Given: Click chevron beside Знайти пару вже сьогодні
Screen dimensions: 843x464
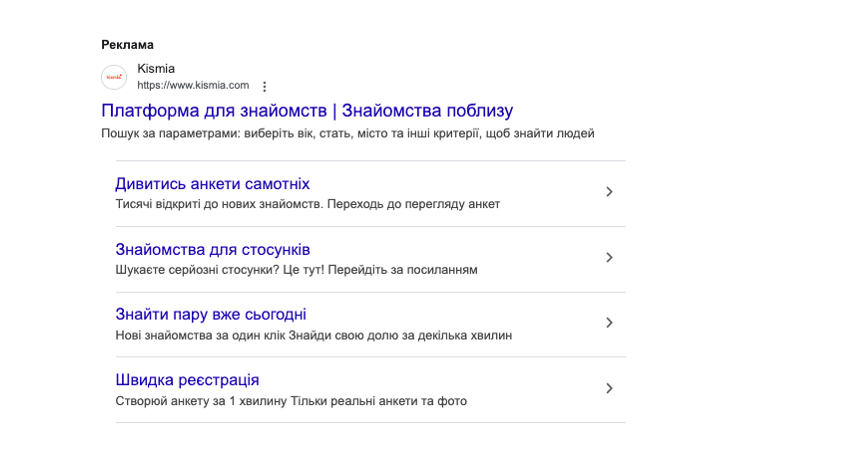Looking at the screenshot, I should pyautogui.click(x=609, y=323).
